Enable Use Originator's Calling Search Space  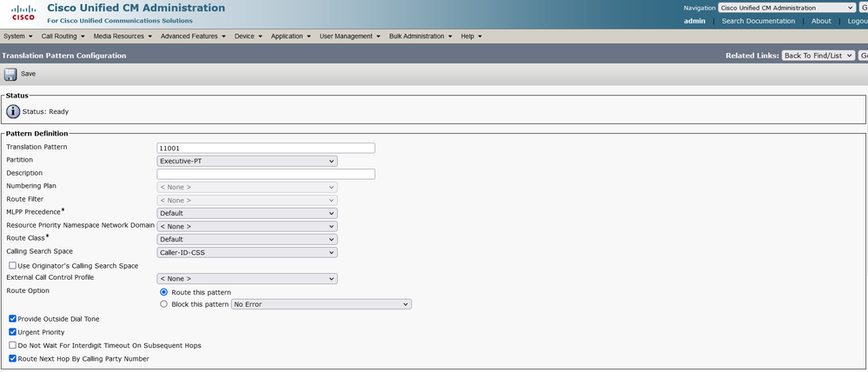point(13,266)
